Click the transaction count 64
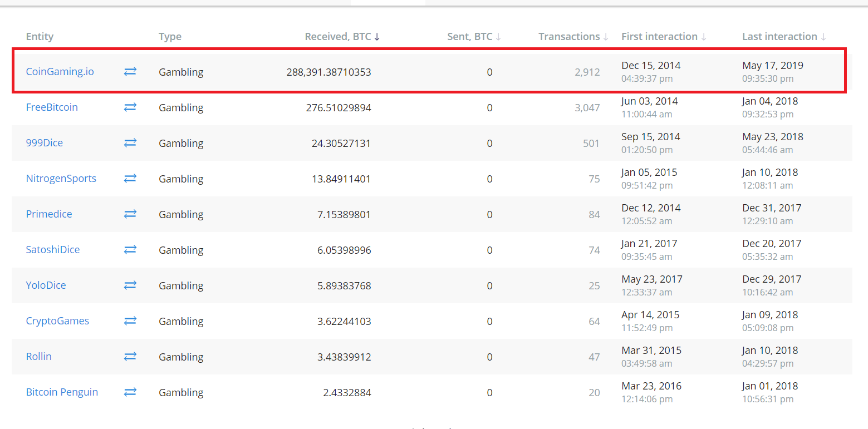Image resolution: width=868 pixels, height=429 pixels. point(594,322)
